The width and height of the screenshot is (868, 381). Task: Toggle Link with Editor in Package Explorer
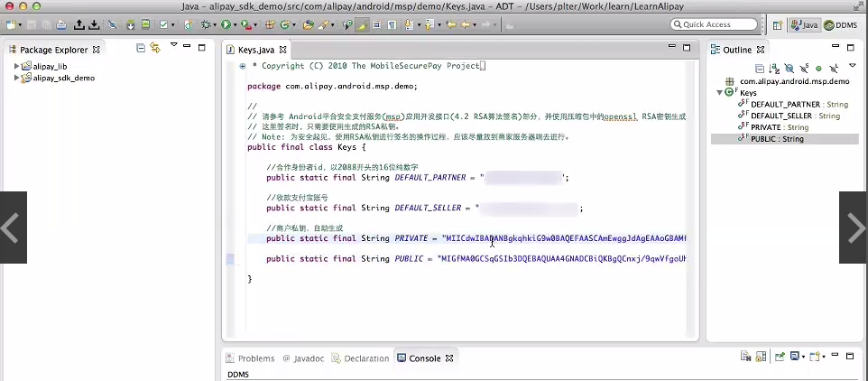tap(155, 48)
